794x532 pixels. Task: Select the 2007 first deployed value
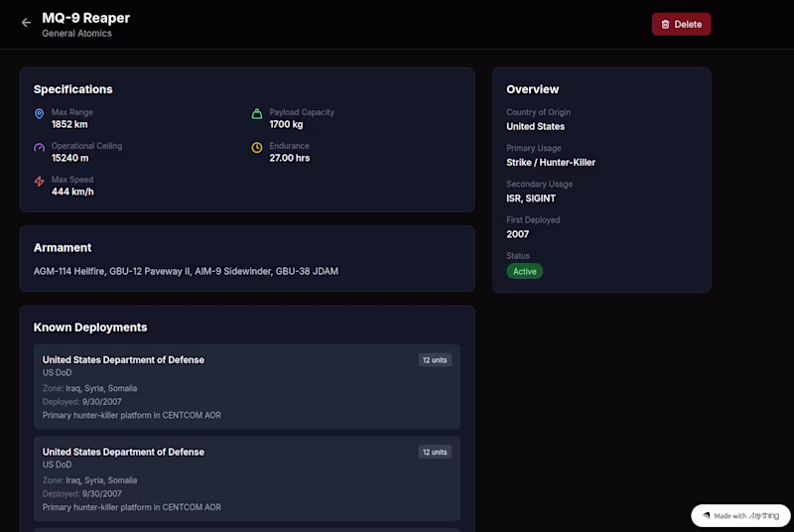pyautogui.click(x=517, y=234)
